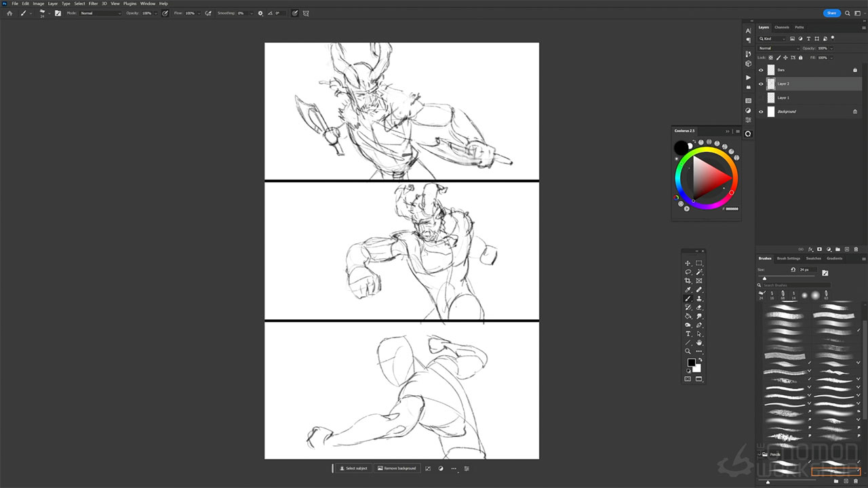Select the Lasso tool
Image resolution: width=868 pixels, height=488 pixels.
(x=688, y=272)
